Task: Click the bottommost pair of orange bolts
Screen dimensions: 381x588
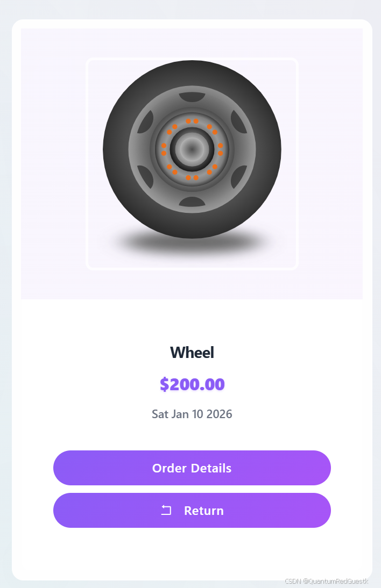Action: click(192, 177)
